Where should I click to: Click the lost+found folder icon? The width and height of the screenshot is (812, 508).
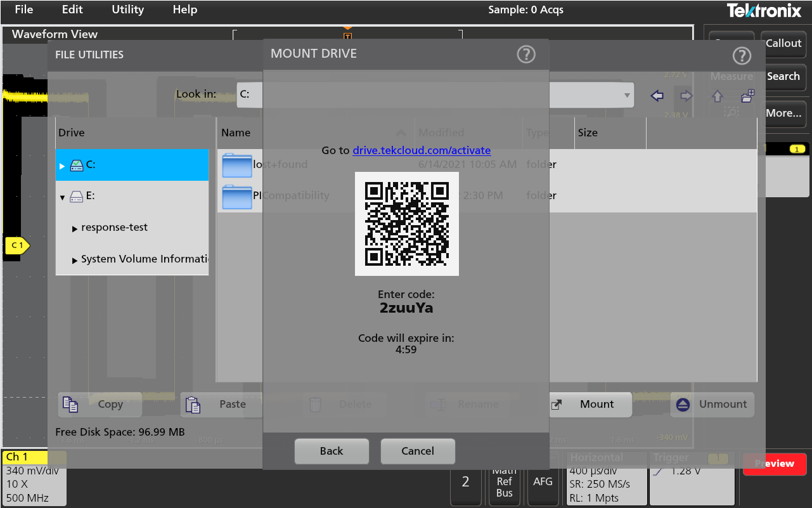[237, 165]
